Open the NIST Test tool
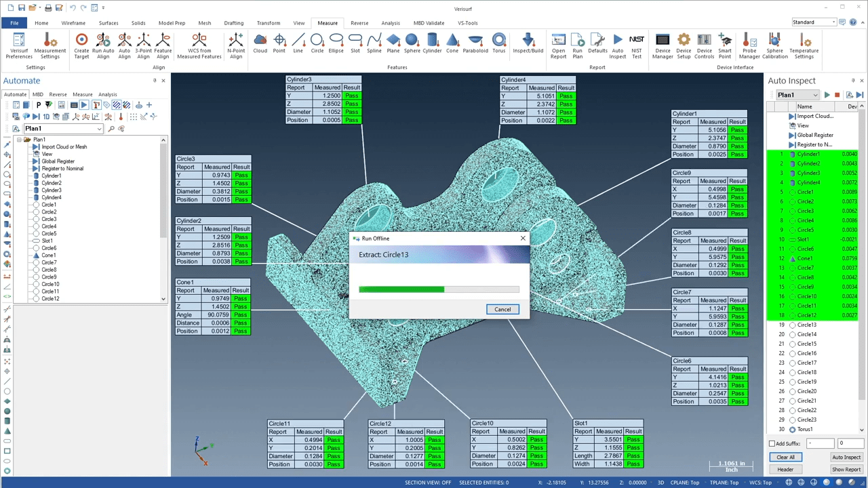The width and height of the screenshot is (868, 488). click(637, 45)
